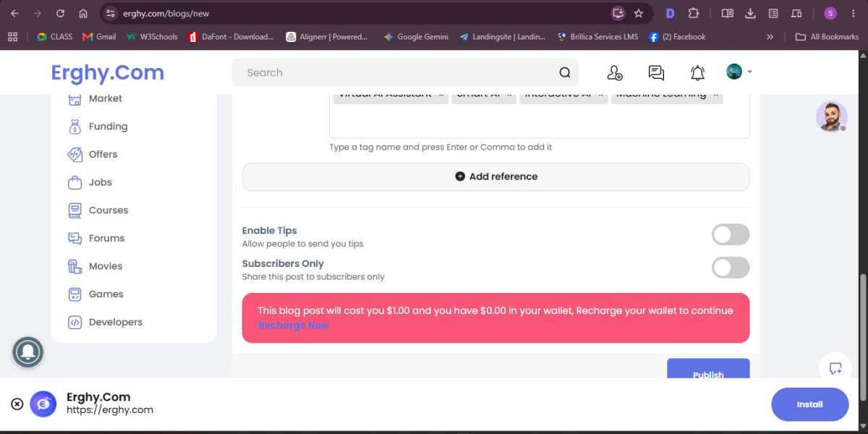The image size is (868, 434).
Task: Open the W3Schools bookmark
Action: pos(152,37)
